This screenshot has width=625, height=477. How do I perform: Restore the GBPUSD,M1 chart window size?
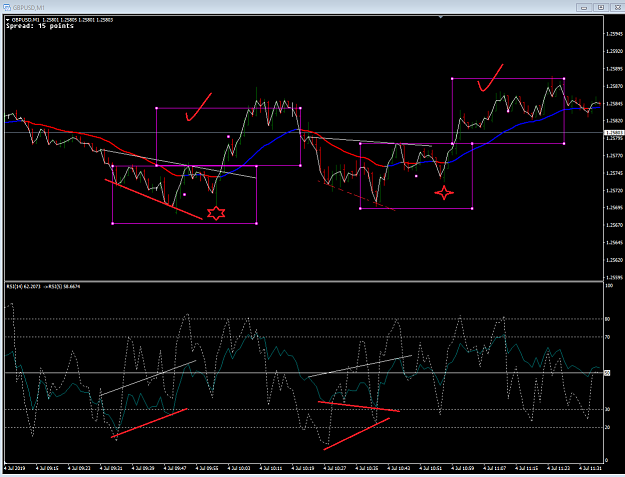601,8
